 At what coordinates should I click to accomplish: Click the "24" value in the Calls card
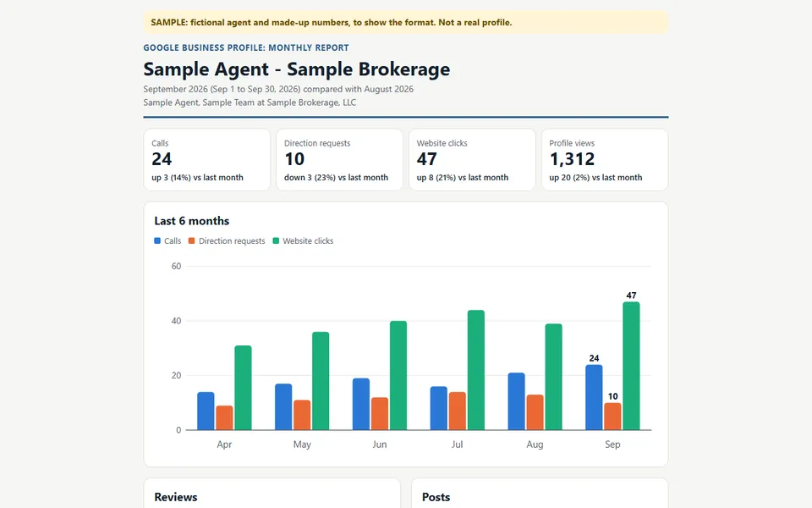tap(162, 159)
